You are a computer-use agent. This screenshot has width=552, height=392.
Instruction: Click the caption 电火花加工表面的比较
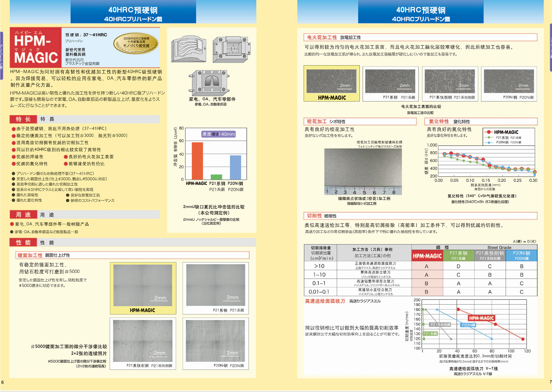(421, 106)
